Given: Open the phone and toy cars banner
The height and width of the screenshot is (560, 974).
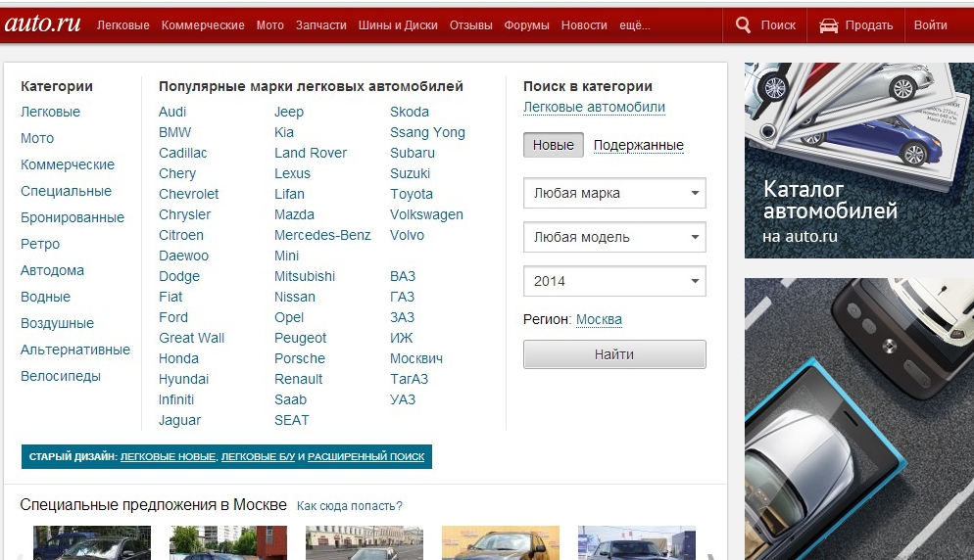Looking at the screenshot, I should [858, 419].
